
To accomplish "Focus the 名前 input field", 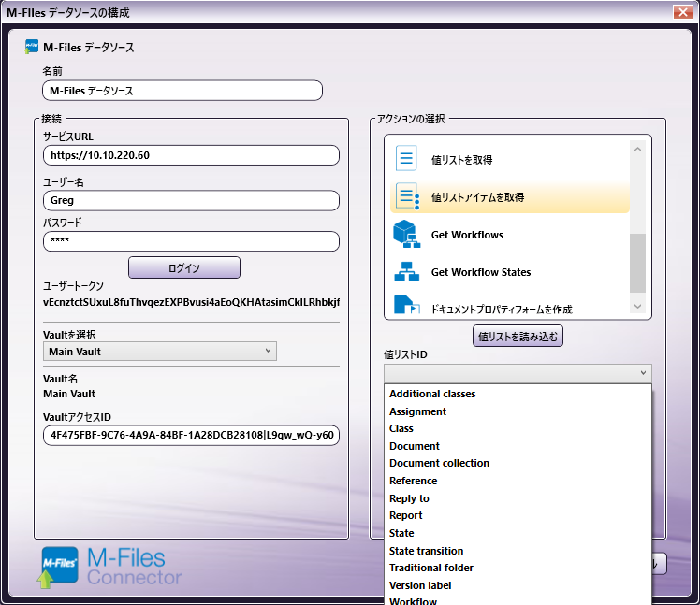I will [182, 91].
